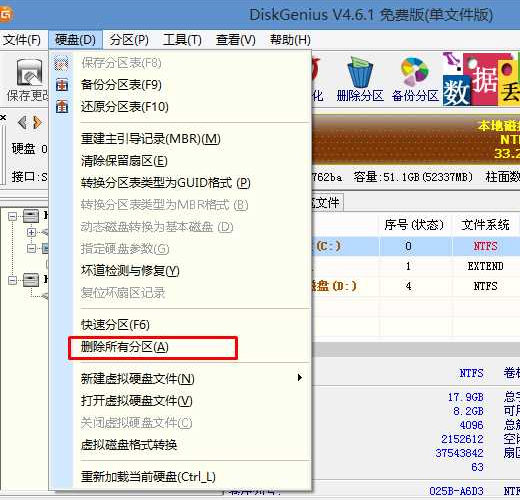521x500 pixels.
Task: Click the backup partition table icon beside 备份分区表(F9)
Action: 62,85
